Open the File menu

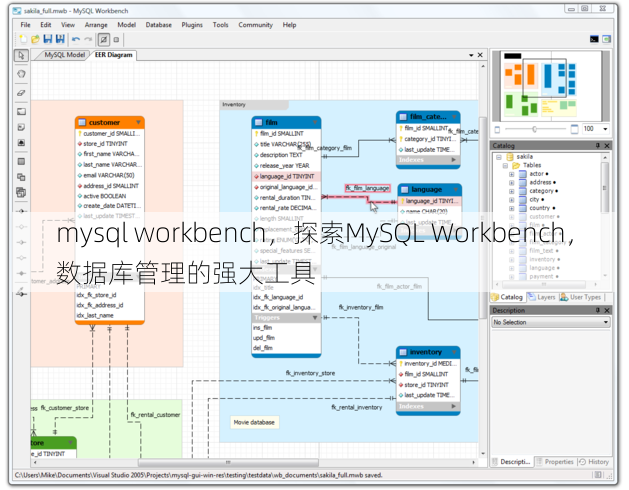pyautogui.click(x=25, y=25)
